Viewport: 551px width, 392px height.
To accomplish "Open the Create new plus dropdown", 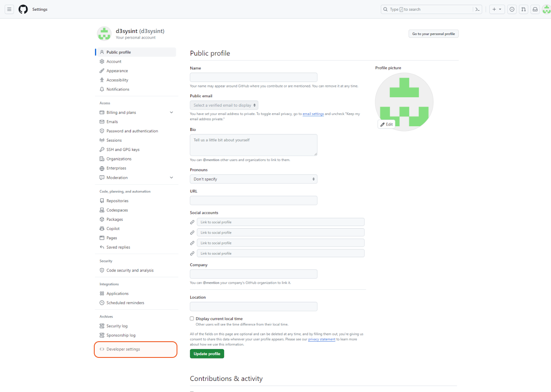I will click(x=496, y=9).
